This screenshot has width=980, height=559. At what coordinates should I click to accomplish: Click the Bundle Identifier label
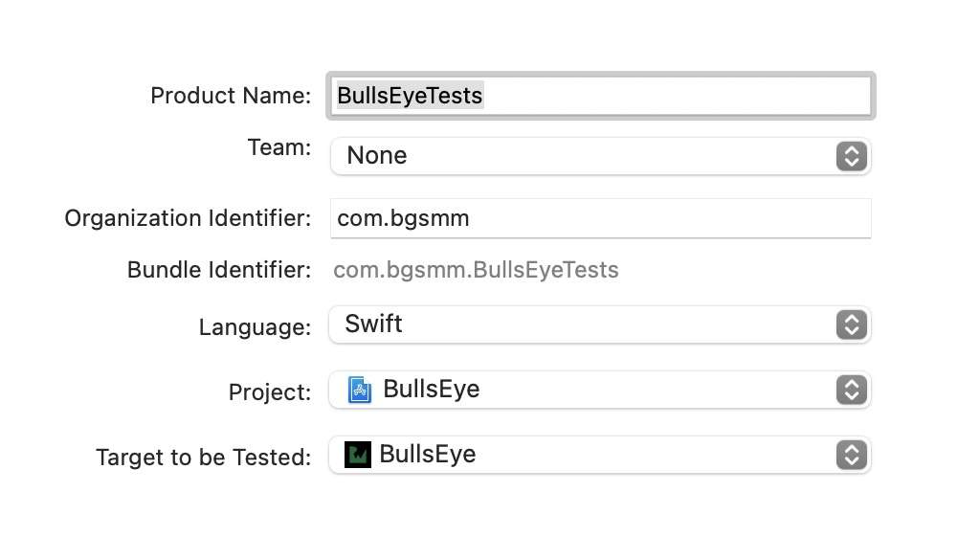click(219, 270)
